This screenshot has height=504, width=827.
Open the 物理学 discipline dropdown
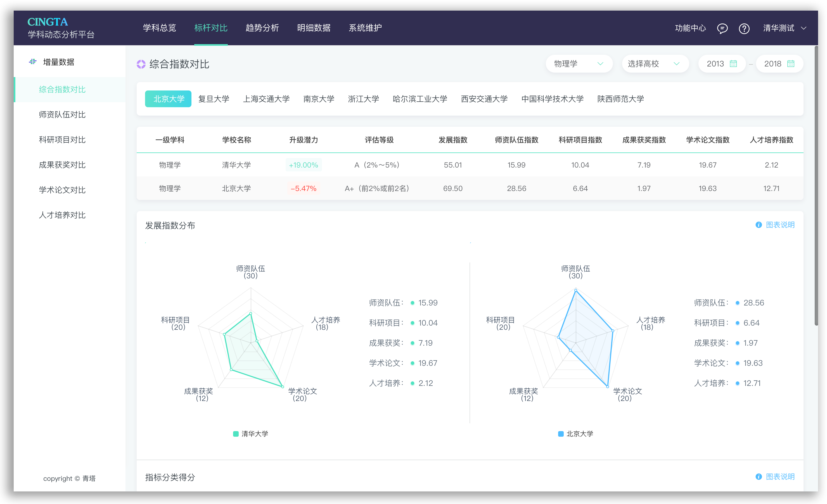[x=579, y=64]
